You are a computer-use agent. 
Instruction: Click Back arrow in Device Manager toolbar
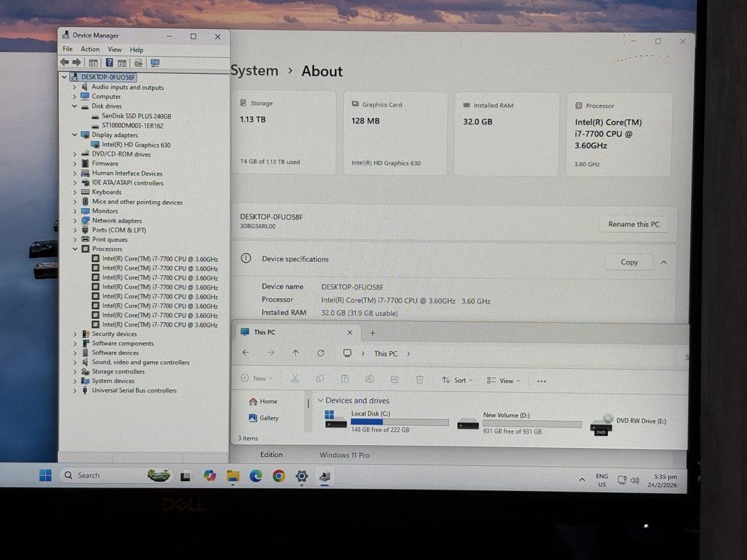click(x=64, y=62)
